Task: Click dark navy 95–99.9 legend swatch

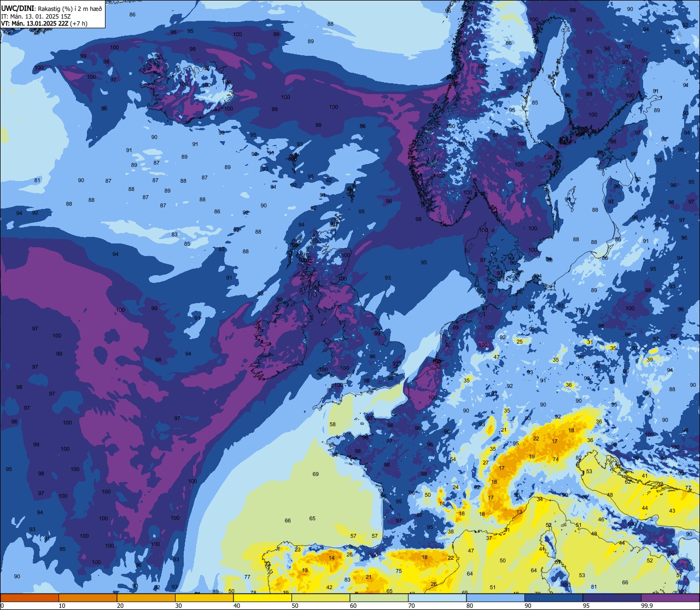Action: point(612,597)
